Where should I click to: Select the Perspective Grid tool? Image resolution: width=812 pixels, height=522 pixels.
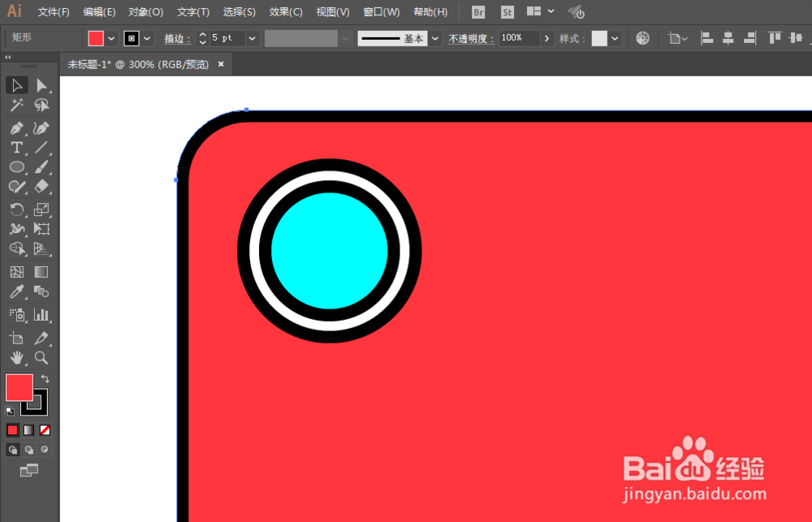pyautogui.click(x=41, y=248)
